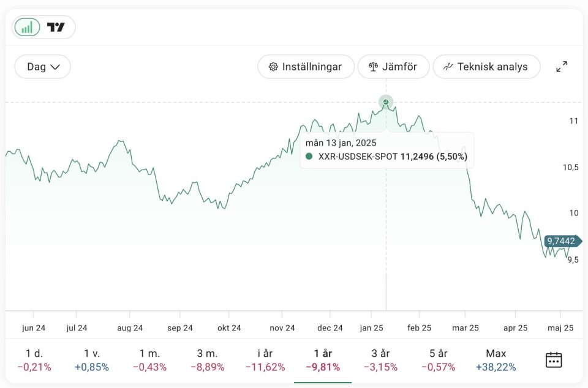Select the 5 år time period
The height and width of the screenshot is (388, 588).
(x=438, y=360)
